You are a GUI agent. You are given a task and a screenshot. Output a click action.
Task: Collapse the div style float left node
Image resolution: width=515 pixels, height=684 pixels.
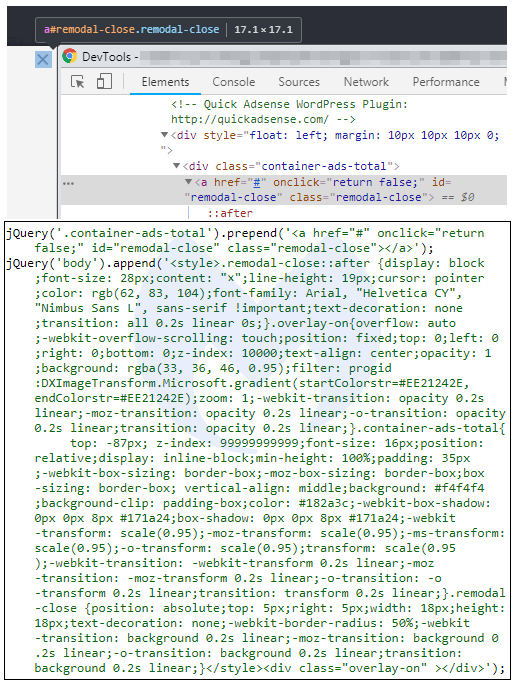click(164, 135)
